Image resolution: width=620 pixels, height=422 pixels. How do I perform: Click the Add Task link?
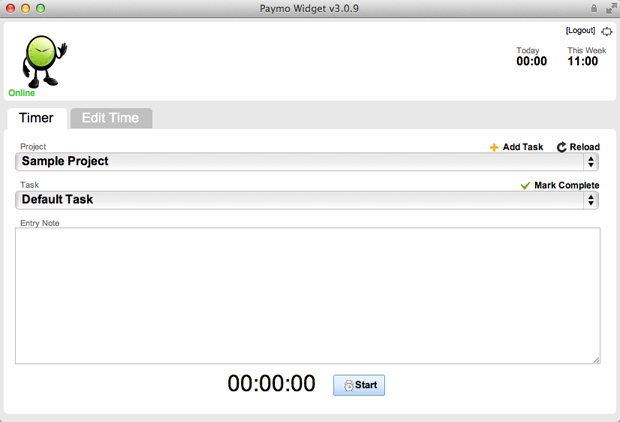pos(523,147)
